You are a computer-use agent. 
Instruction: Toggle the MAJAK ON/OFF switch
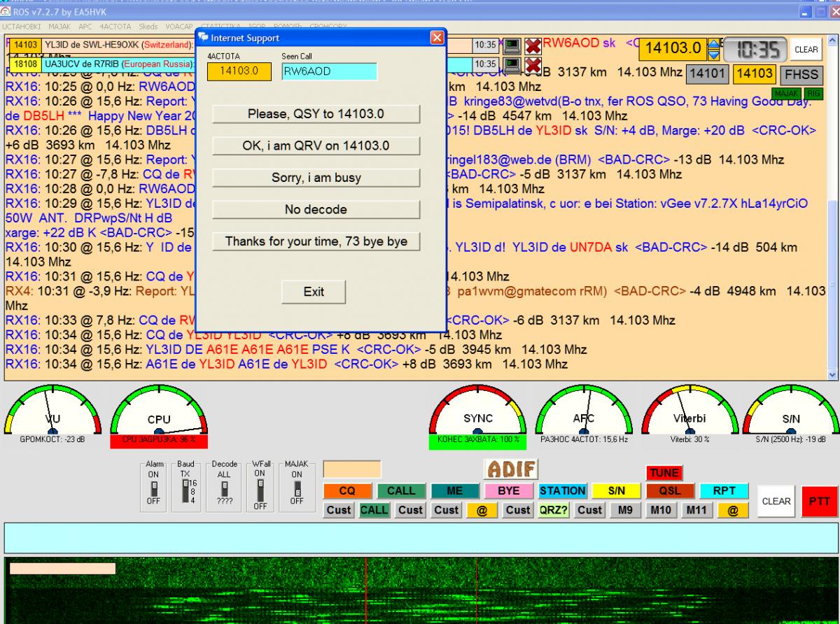click(296, 488)
